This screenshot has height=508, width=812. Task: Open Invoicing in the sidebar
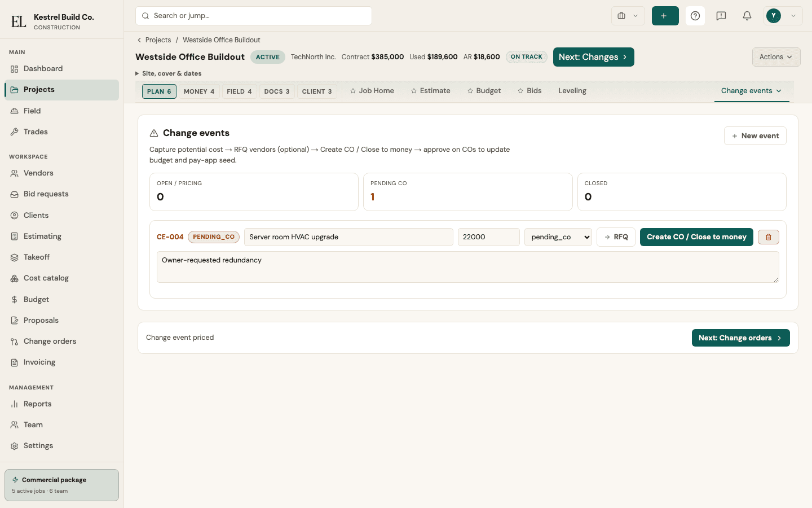[x=62, y=362]
